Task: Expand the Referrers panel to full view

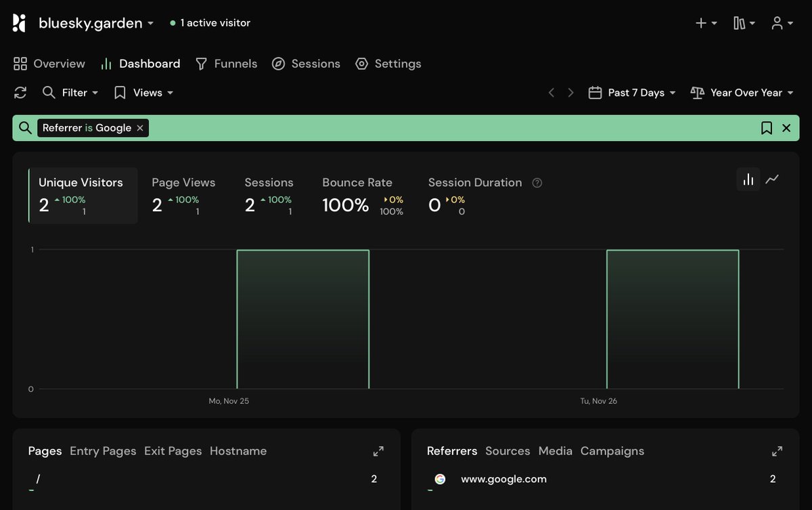Action: 777,450
